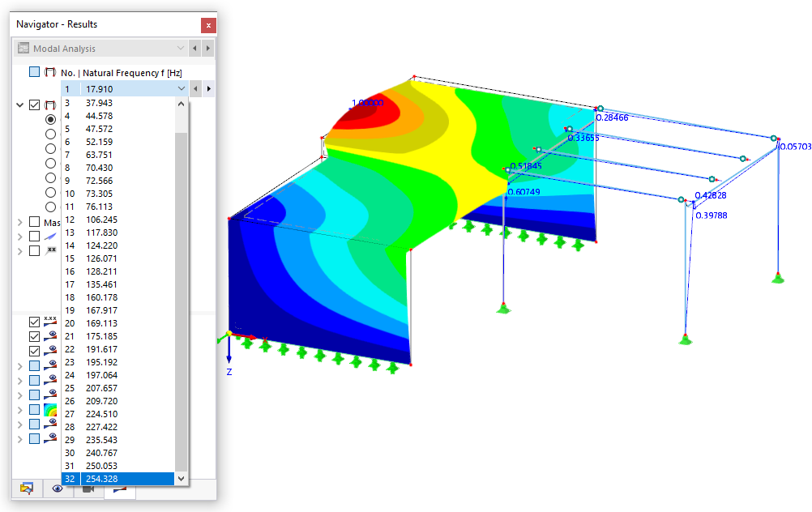The height and width of the screenshot is (512, 812).
Task: Click the rainbow color scale icon
Action: (50, 410)
